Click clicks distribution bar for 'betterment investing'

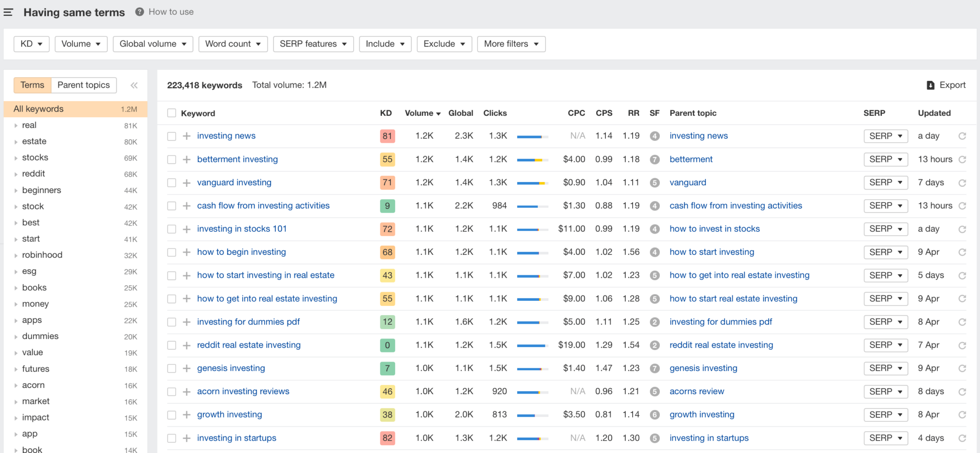[x=533, y=160]
